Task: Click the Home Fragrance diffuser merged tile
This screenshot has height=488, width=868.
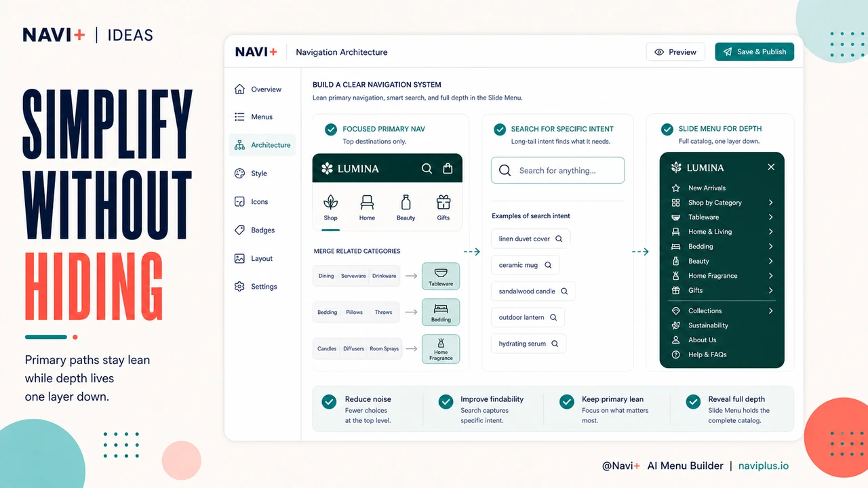Action: (441, 349)
